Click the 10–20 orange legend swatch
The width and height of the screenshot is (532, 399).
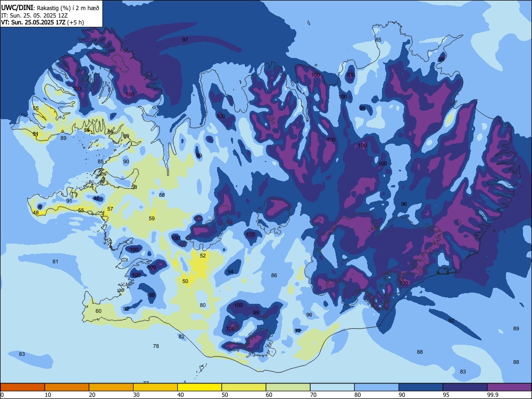point(67,387)
